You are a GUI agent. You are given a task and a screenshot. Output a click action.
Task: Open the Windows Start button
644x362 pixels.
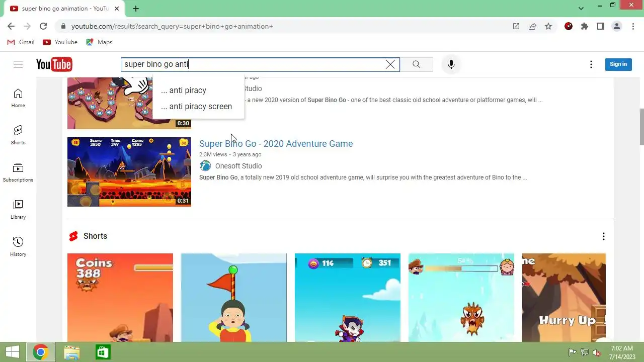[13, 352]
